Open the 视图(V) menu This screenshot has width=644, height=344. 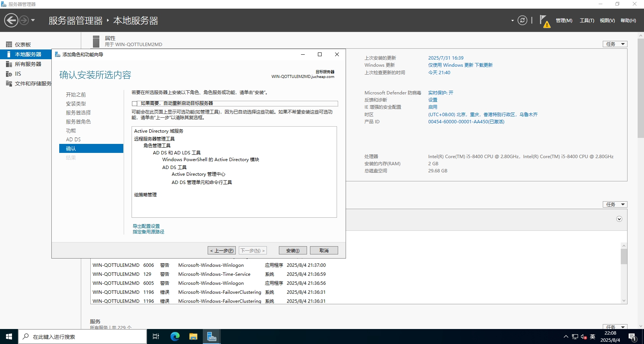click(607, 21)
